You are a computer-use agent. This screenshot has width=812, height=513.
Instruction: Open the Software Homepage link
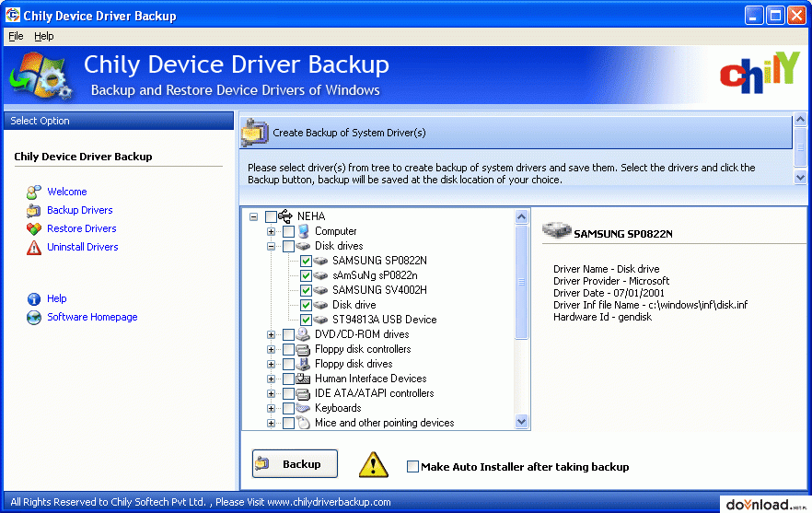coord(92,317)
